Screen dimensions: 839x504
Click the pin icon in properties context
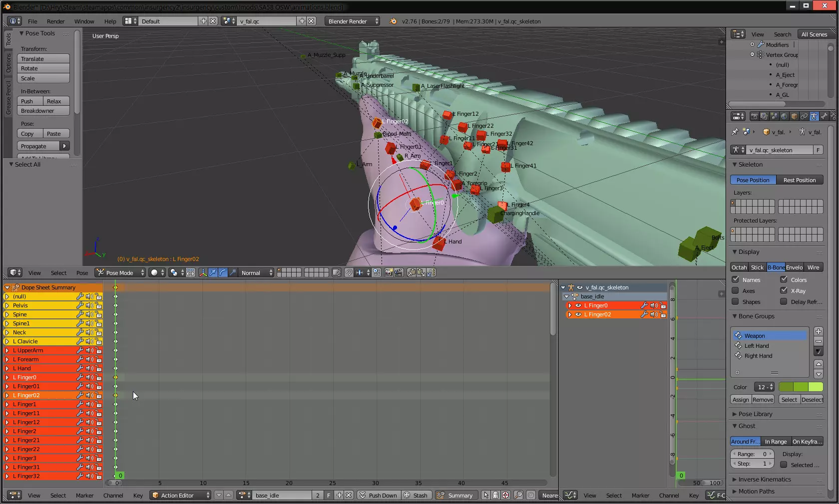735,132
